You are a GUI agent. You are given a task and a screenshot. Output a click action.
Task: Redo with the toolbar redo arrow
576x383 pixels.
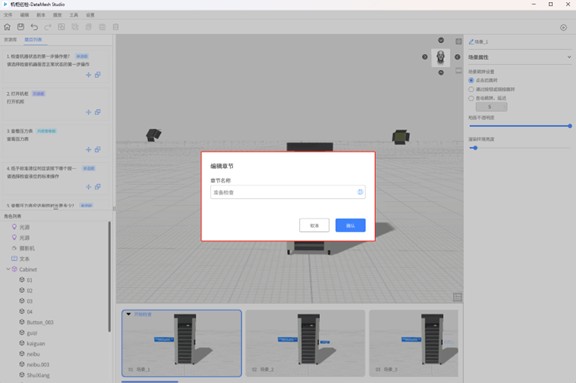48,27
